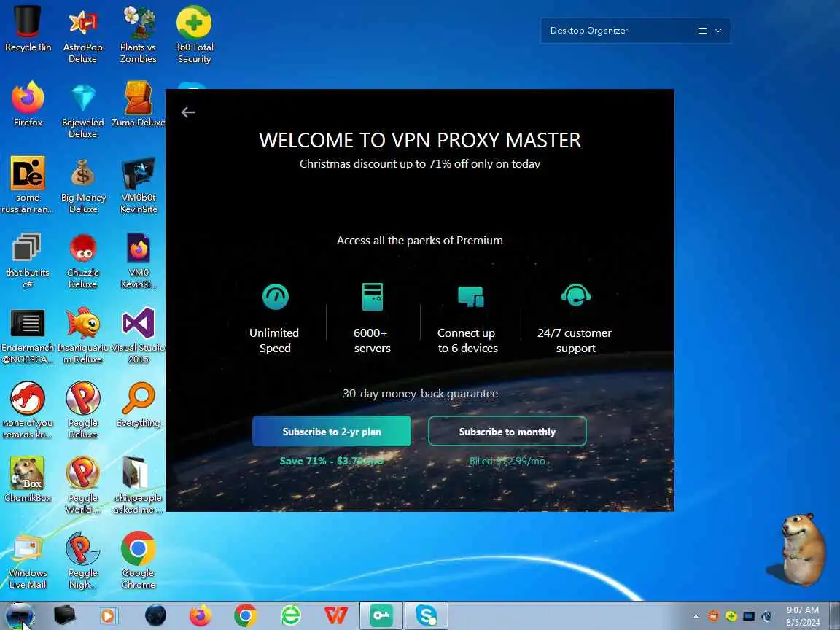Select Zuma Deluxe desktop icon

139,104
